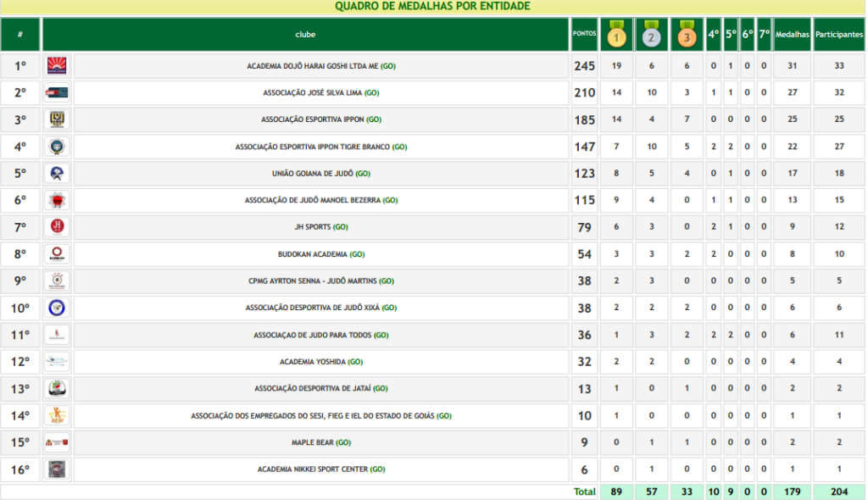Screen dimensions: 868x500
Task: Click the gold medal icon in header
Action: [615, 36]
